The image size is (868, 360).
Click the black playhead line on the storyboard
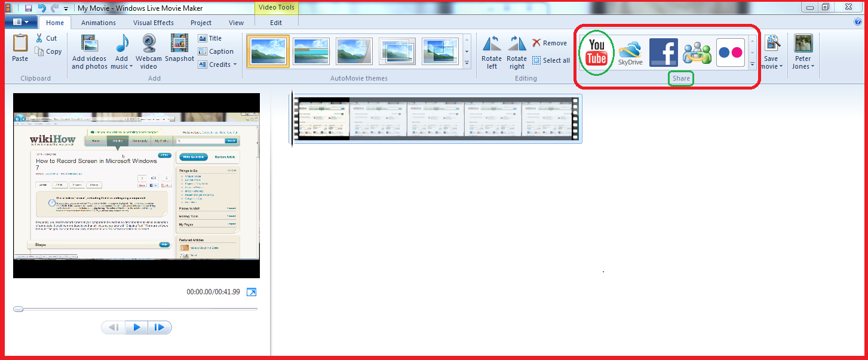point(292,118)
